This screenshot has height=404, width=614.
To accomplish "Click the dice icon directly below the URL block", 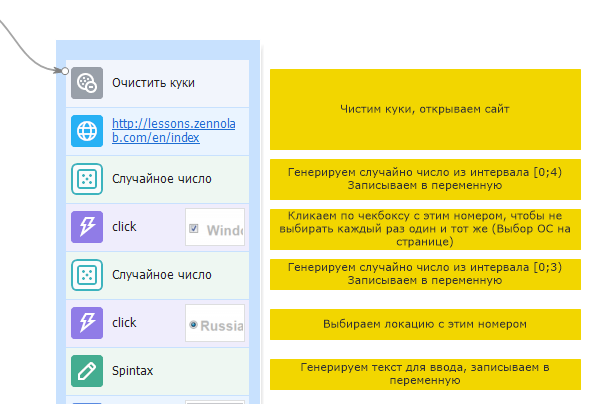I will [x=87, y=180].
